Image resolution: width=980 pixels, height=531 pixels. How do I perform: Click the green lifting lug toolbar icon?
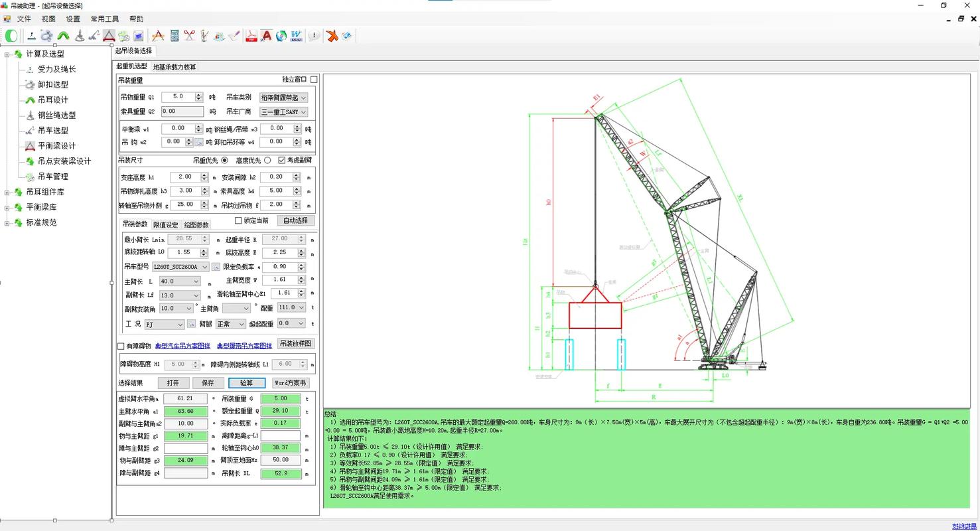(x=63, y=36)
